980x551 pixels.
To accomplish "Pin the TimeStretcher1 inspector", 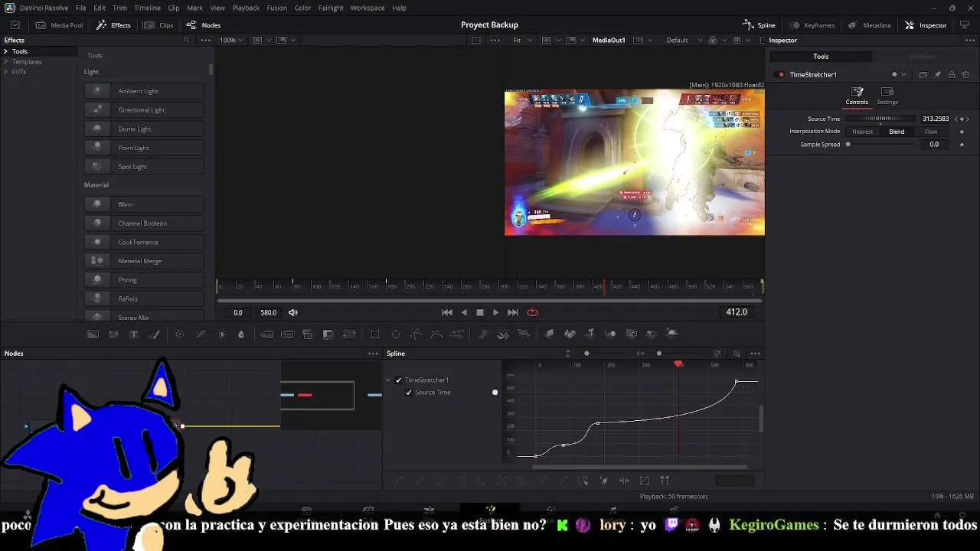I will [937, 75].
